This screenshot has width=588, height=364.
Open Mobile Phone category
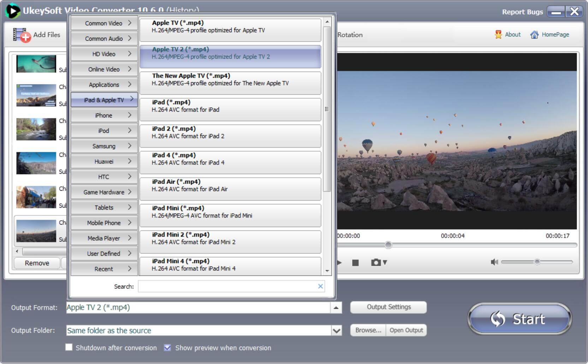[104, 223]
